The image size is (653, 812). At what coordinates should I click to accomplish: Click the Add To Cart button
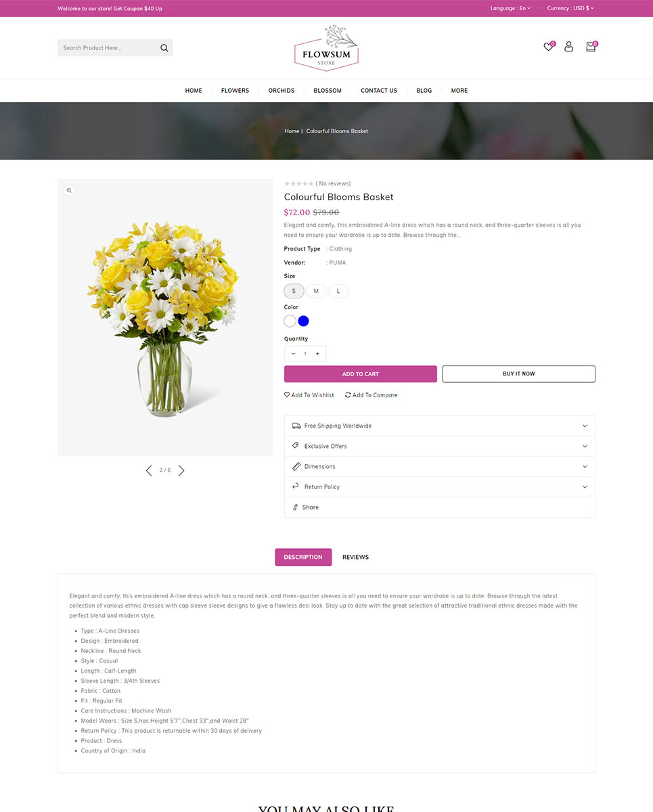361,374
